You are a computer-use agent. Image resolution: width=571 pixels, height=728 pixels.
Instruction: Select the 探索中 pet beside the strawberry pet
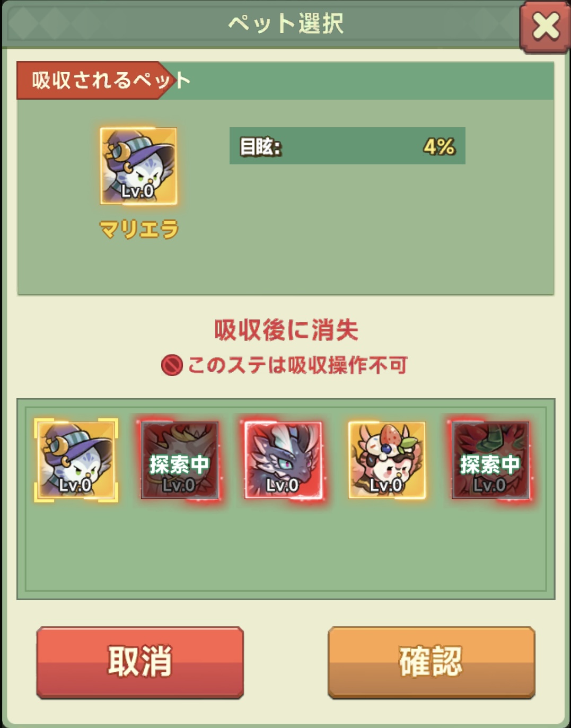(490, 460)
